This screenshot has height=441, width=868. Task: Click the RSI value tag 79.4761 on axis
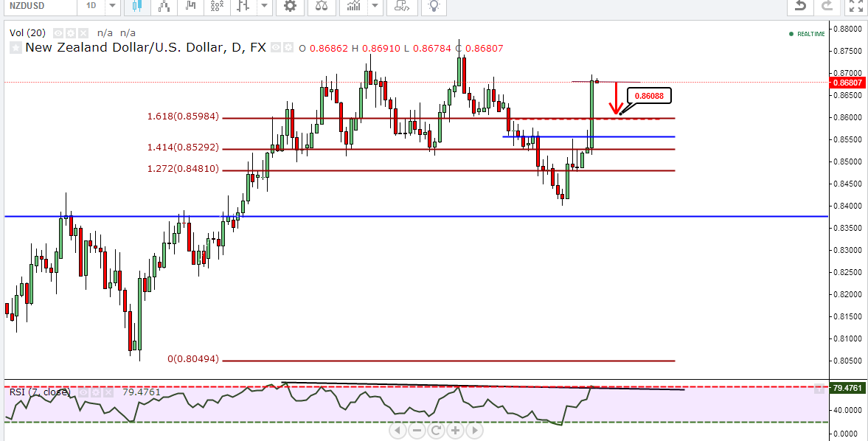[847, 389]
